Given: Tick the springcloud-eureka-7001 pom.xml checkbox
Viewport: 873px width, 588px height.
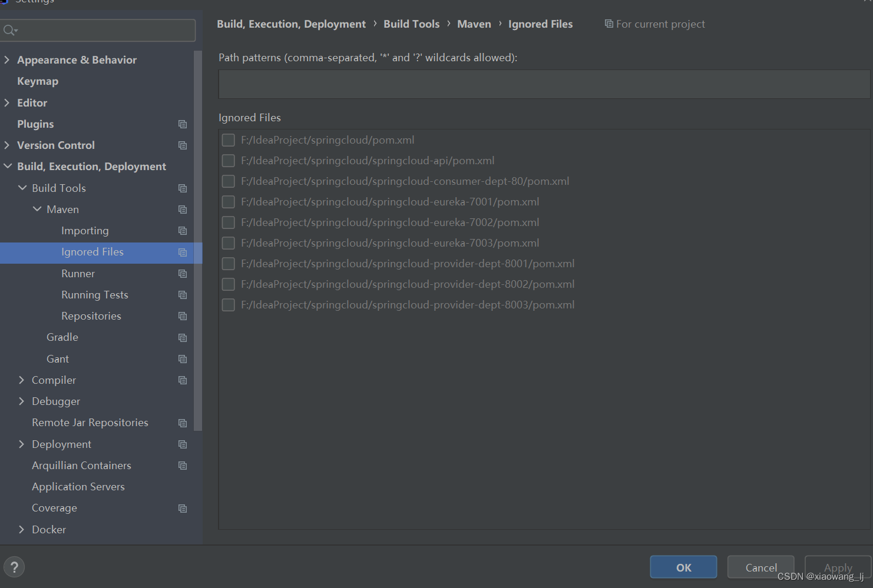Looking at the screenshot, I should pos(229,202).
